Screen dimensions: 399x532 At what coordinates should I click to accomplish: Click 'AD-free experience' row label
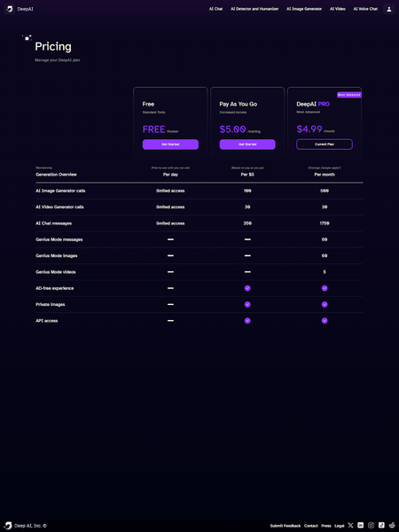(55, 288)
